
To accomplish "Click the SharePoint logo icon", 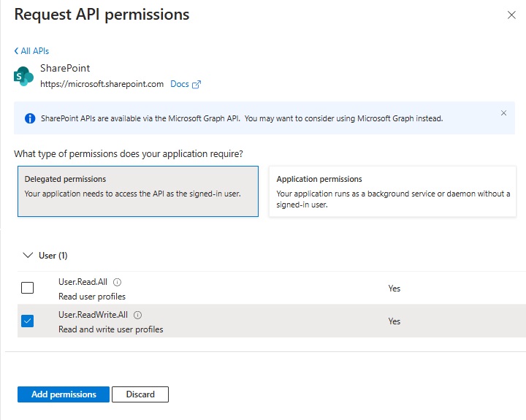I will 23,76.
